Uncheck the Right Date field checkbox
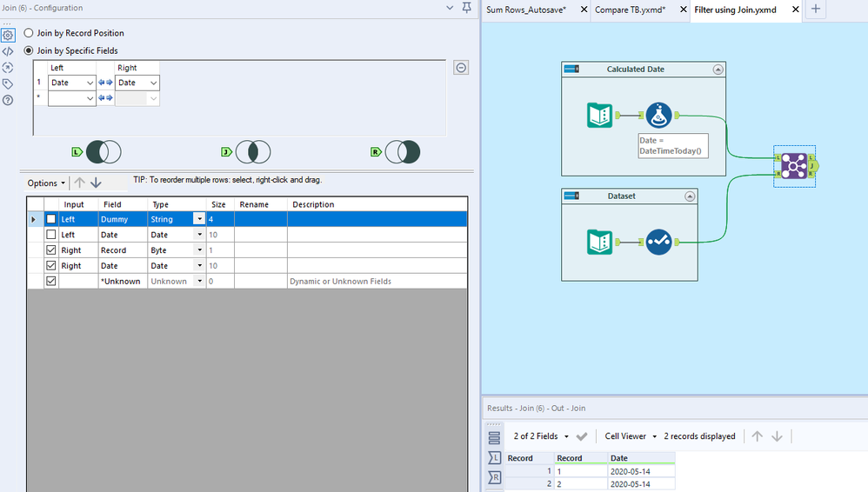Viewport: 868px width, 492px height. coord(51,266)
